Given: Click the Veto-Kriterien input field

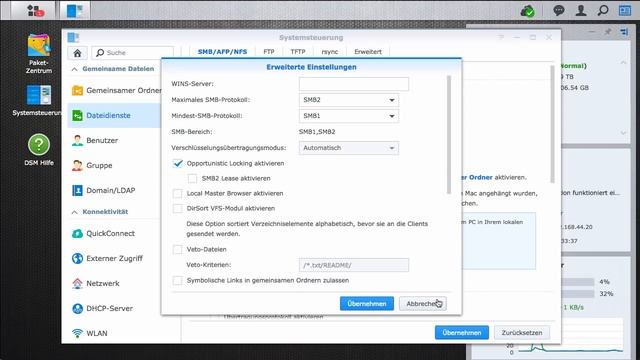Looking at the screenshot, I should 353,265.
